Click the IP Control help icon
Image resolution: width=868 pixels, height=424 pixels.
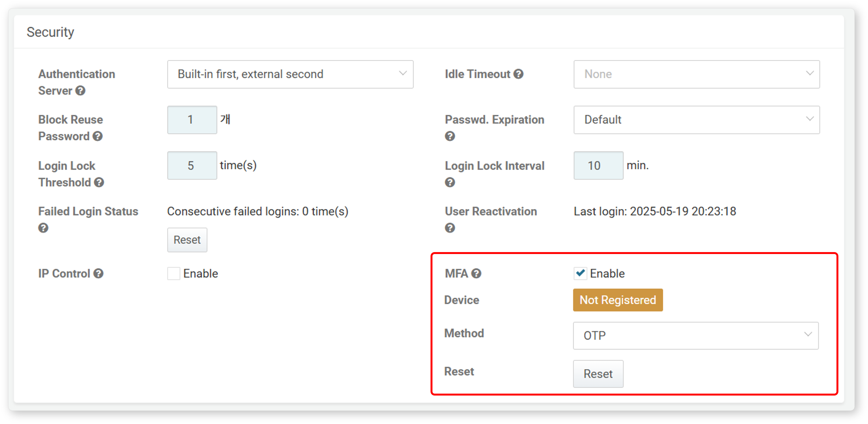click(x=98, y=273)
